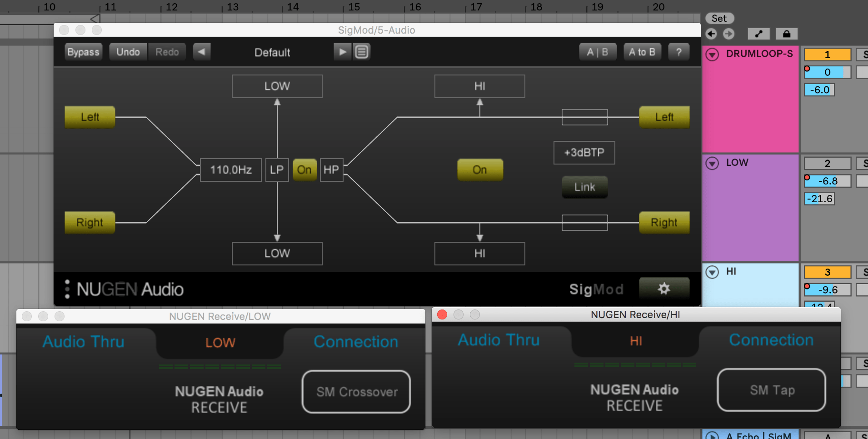Click bar 15 in the timeline ruler
Viewport: 868px width, 439px height.
[354, 7]
